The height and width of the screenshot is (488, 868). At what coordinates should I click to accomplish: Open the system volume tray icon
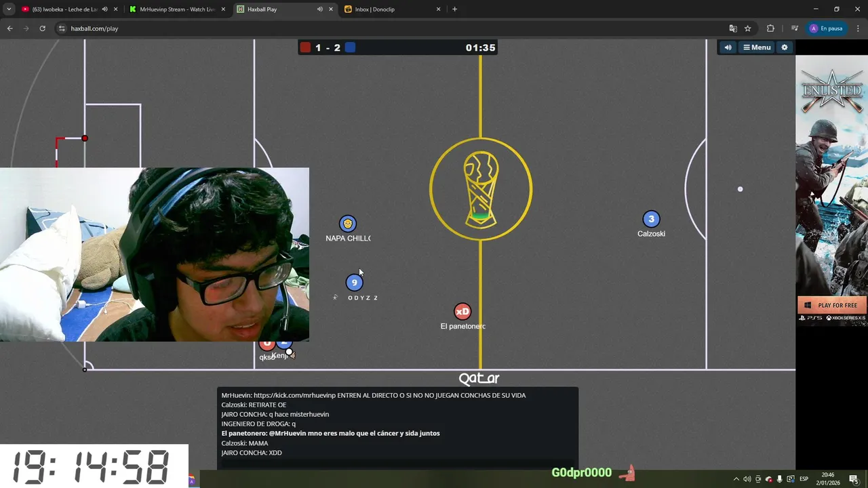click(747, 479)
